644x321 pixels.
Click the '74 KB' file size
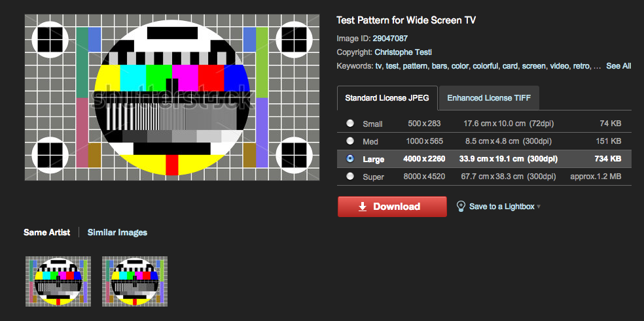tap(610, 124)
